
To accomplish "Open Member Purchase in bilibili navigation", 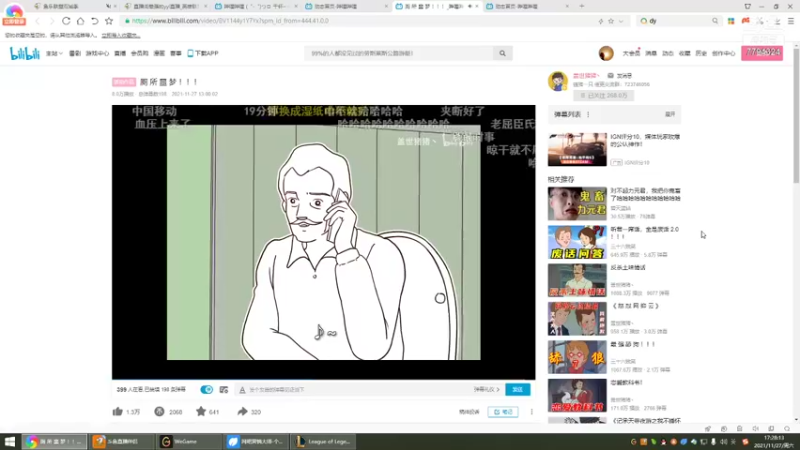I will tap(139, 53).
